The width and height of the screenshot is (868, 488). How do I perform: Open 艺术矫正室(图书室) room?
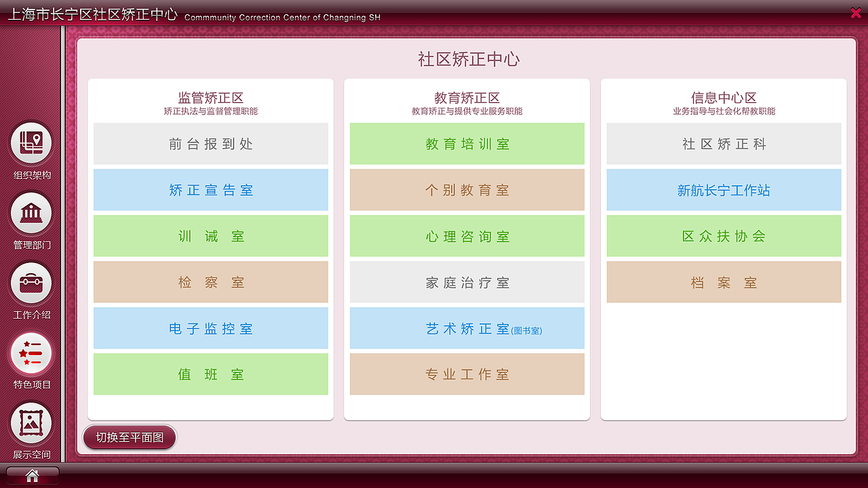[x=467, y=328]
